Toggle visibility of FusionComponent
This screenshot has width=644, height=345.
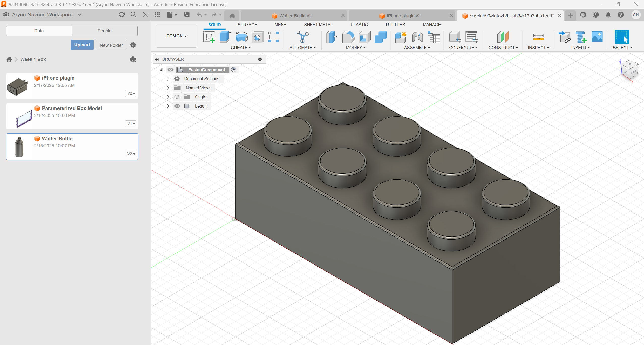[170, 70]
